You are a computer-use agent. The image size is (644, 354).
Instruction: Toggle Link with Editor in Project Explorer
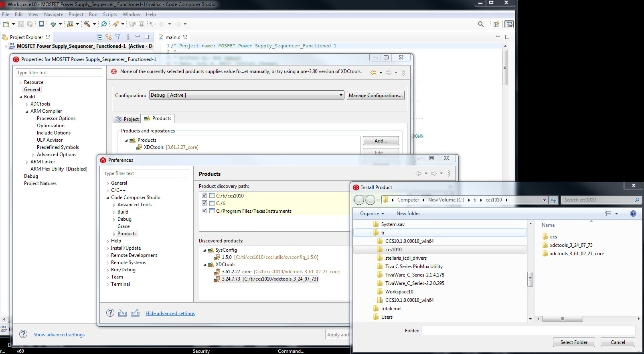pyautogui.click(x=109, y=37)
